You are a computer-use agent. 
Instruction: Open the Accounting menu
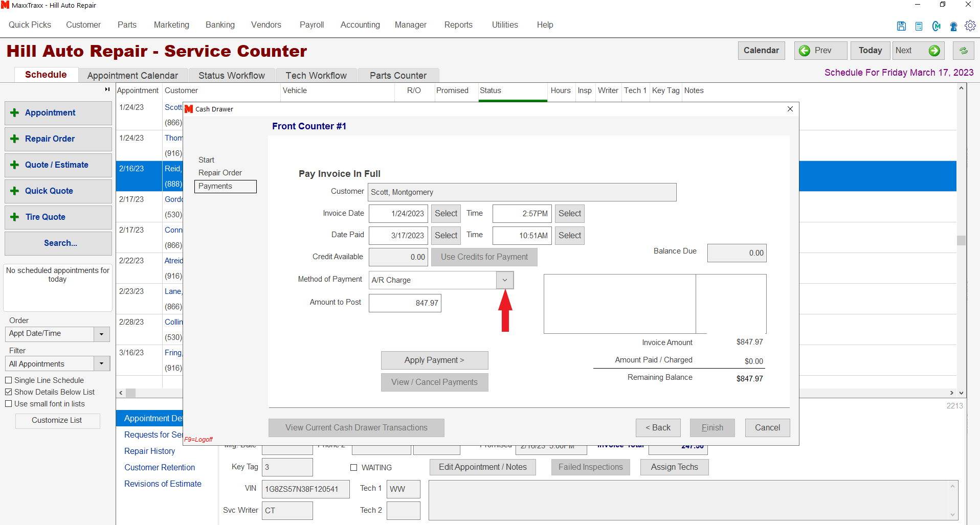coord(360,25)
